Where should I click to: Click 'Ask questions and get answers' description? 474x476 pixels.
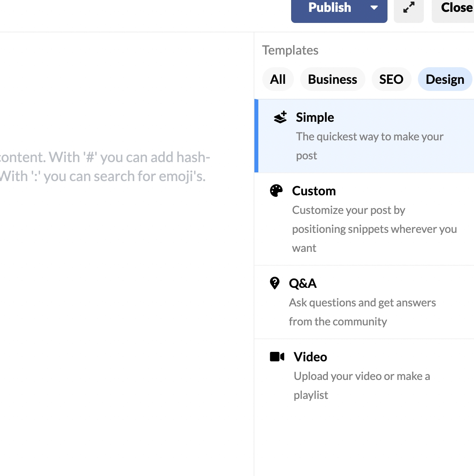(x=362, y=312)
